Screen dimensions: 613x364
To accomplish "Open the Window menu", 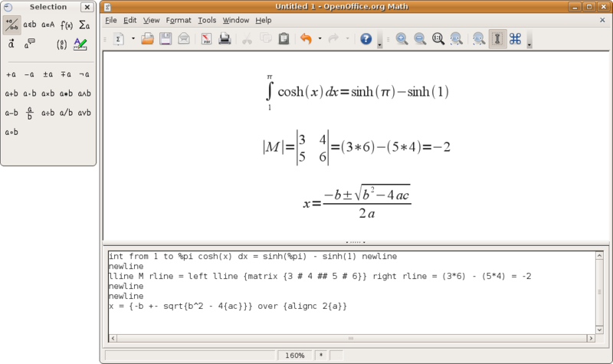I will coord(236,20).
